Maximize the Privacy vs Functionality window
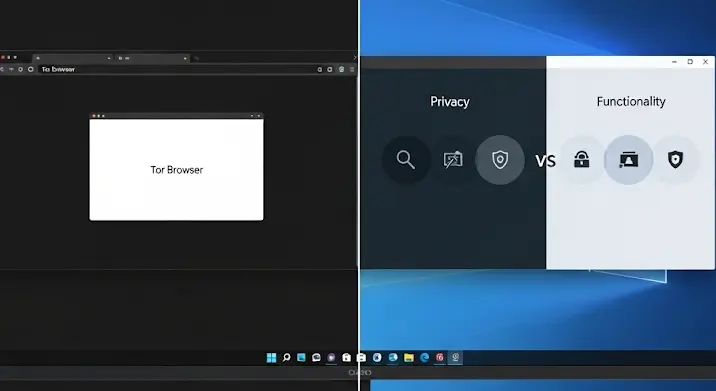716x391 pixels. (x=690, y=62)
